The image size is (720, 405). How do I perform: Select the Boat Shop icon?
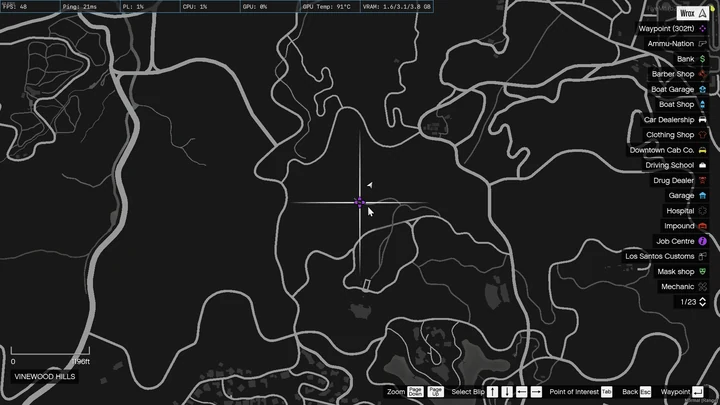point(703,104)
